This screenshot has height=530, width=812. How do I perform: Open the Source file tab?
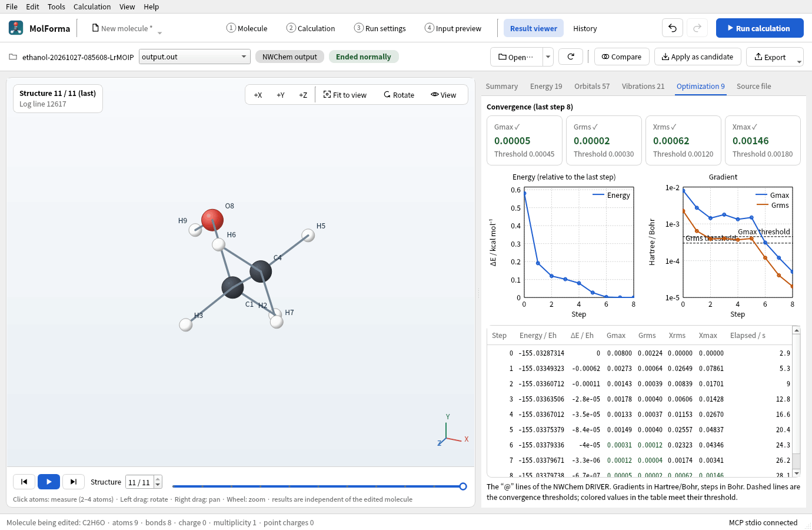click(x=754, y=86)
